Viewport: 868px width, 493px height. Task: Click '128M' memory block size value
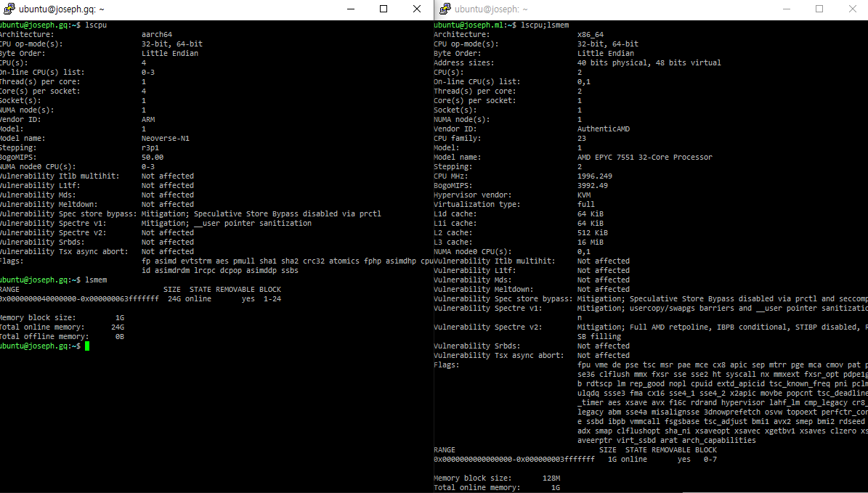(x=551, y=478)
